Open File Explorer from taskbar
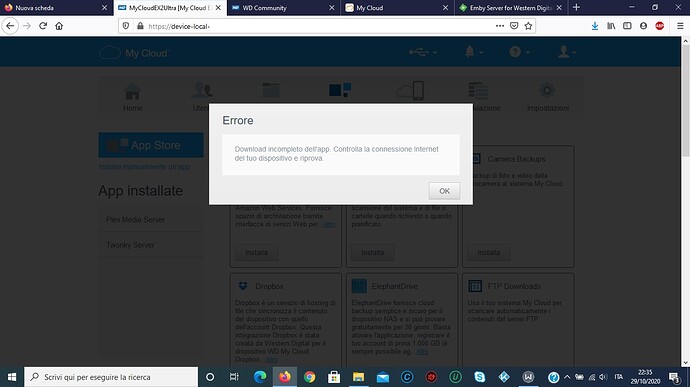690x387 pixels. point(358,377)
